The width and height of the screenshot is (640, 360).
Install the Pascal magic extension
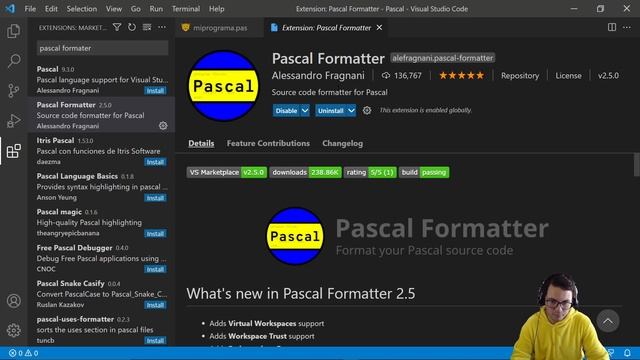(x=155, y=234)
